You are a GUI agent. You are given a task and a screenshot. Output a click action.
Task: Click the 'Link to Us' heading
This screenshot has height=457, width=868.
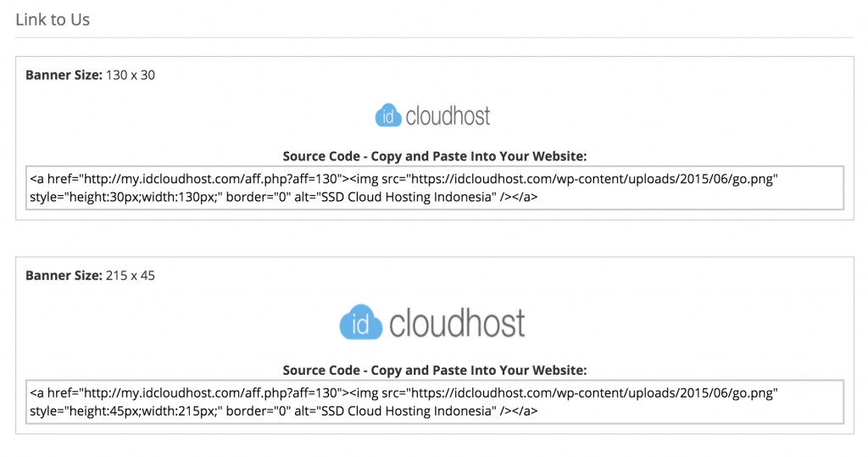[53, 20]
